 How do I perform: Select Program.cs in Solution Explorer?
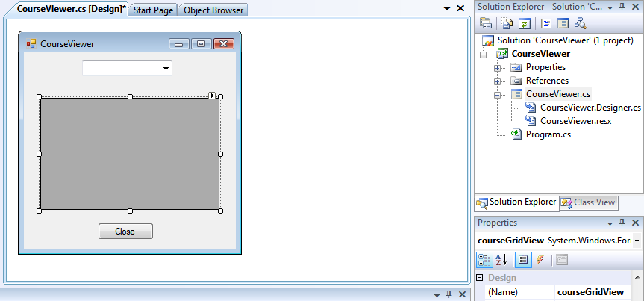[546, 134]
